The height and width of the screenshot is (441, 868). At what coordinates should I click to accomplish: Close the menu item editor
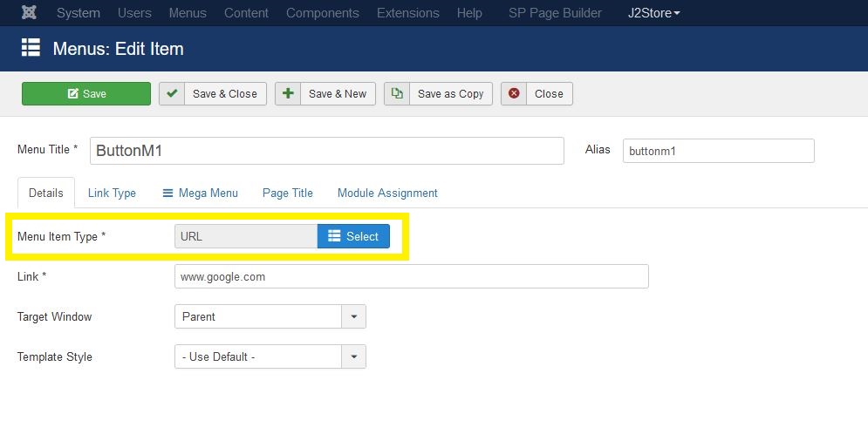click(537, 93)
